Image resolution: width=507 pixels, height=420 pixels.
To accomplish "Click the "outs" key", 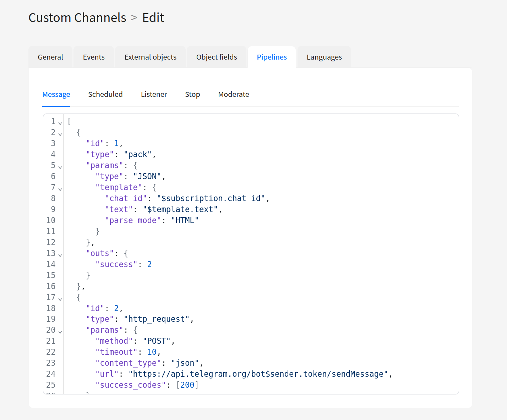I will pos(100,253).
